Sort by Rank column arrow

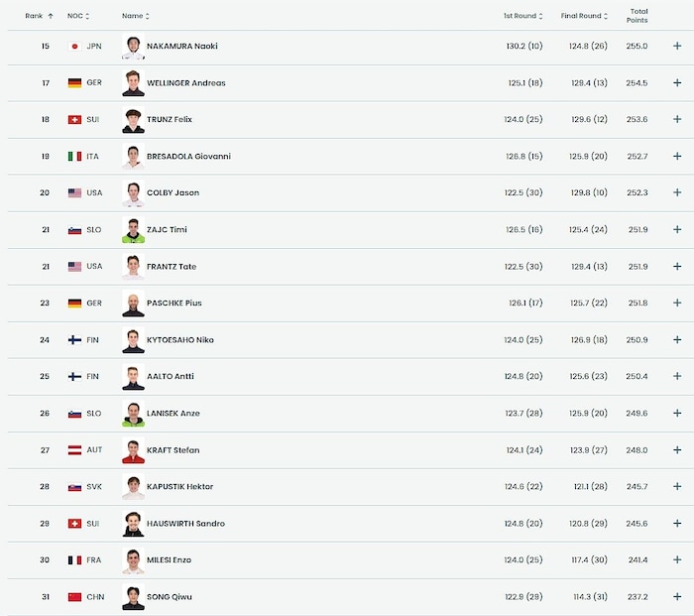tap(50, 16)
